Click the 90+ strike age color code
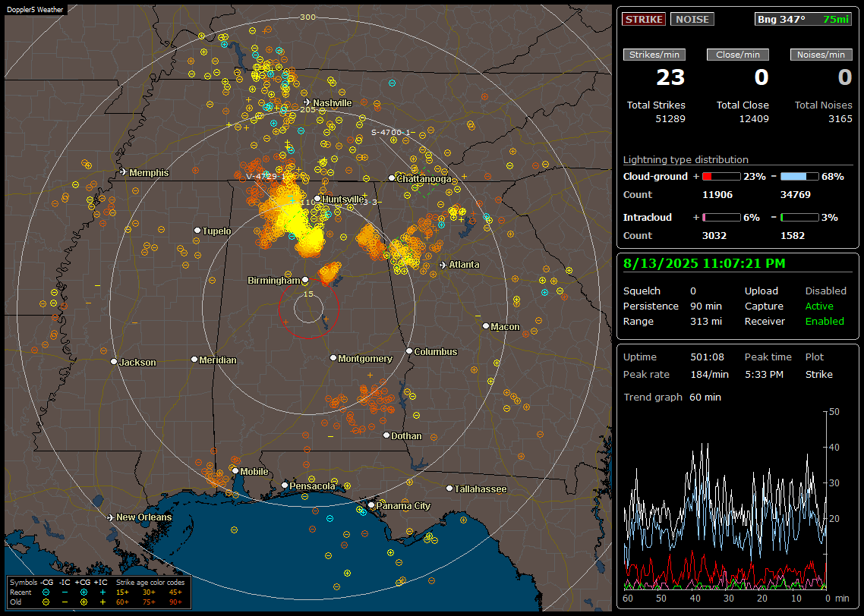The image size is (864, 616). pyautogui.click(x=175, y=602)
